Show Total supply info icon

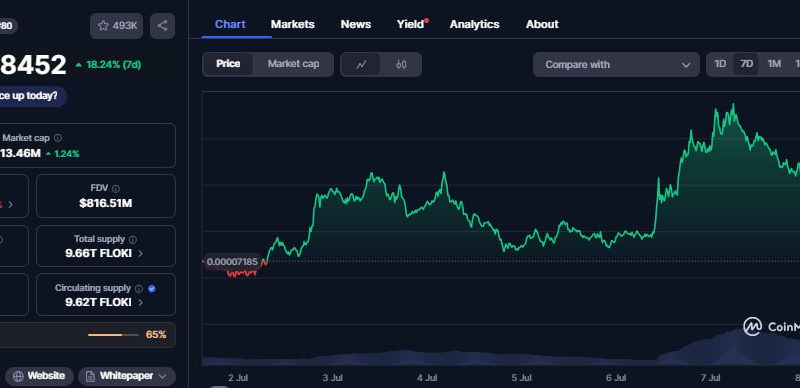pos(133,239)
